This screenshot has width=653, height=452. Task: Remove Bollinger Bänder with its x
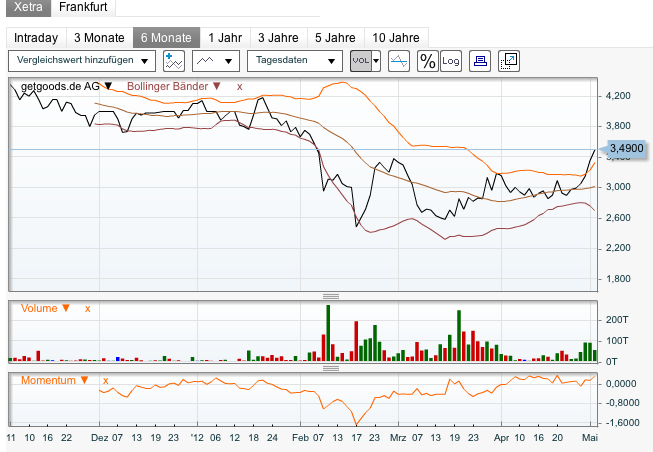coord(239,87)
